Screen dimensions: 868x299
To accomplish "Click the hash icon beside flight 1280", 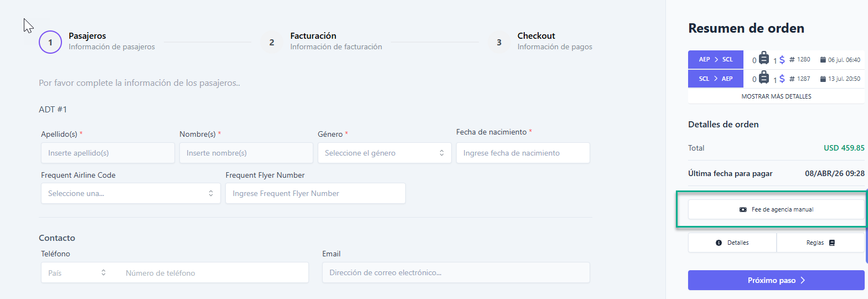I will pyautogui.click(x=792, y=60).
